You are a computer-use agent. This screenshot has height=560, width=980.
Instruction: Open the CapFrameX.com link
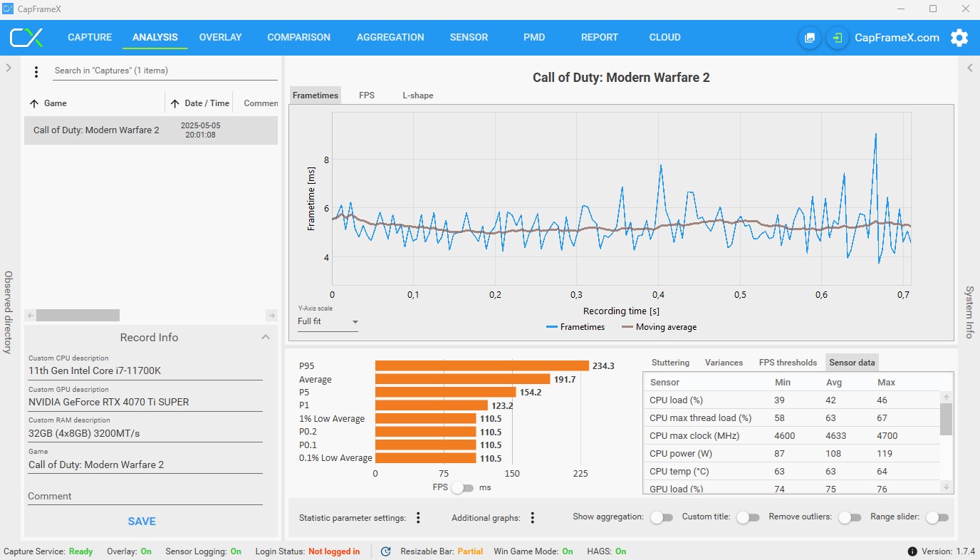click(x=897, y=38)
